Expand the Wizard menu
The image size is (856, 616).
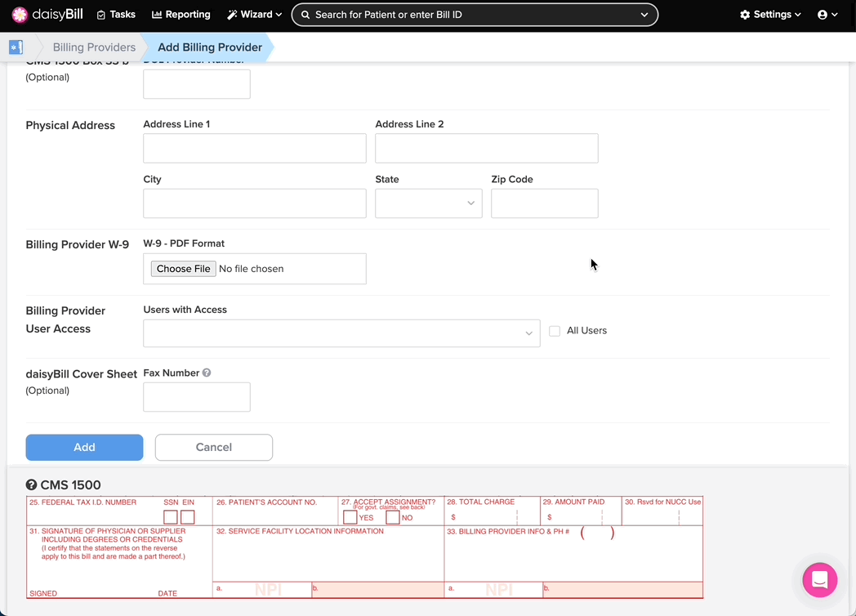[254, 15]
